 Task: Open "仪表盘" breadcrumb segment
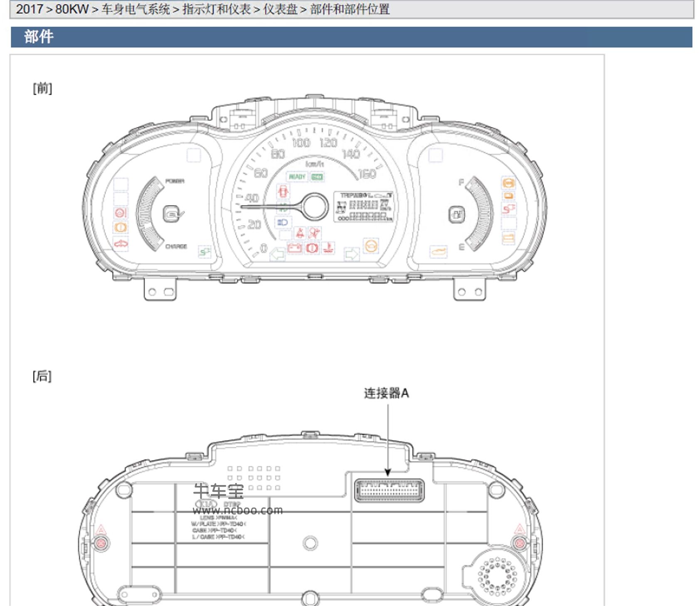pyautogui.click(x=281, y=9)
